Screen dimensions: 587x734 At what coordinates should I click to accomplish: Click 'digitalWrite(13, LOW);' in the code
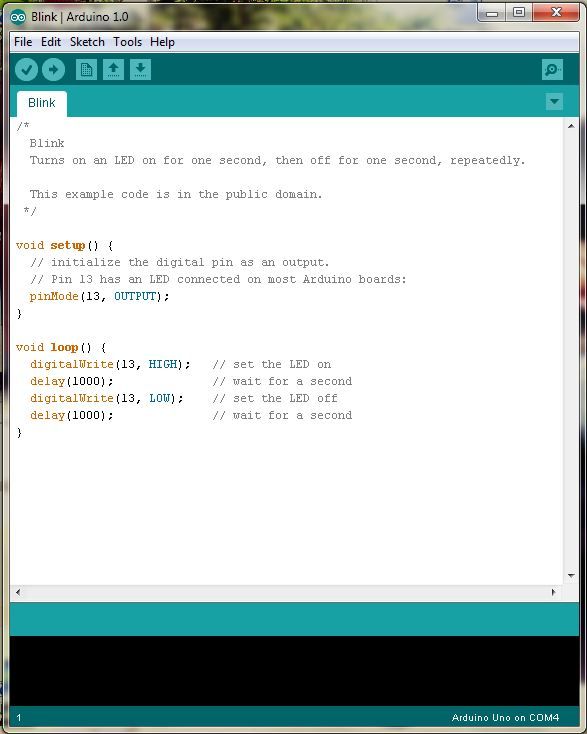pos(107,398)
